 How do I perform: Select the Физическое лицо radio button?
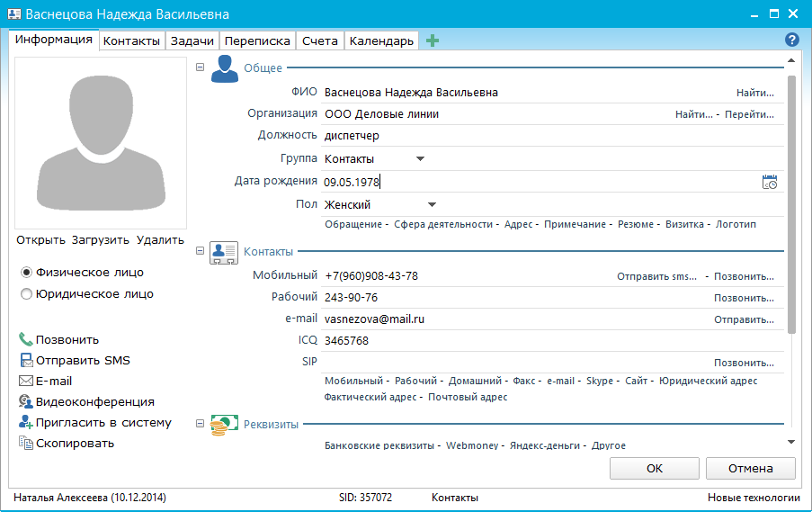pyautogui.click(x=26, y=273)
